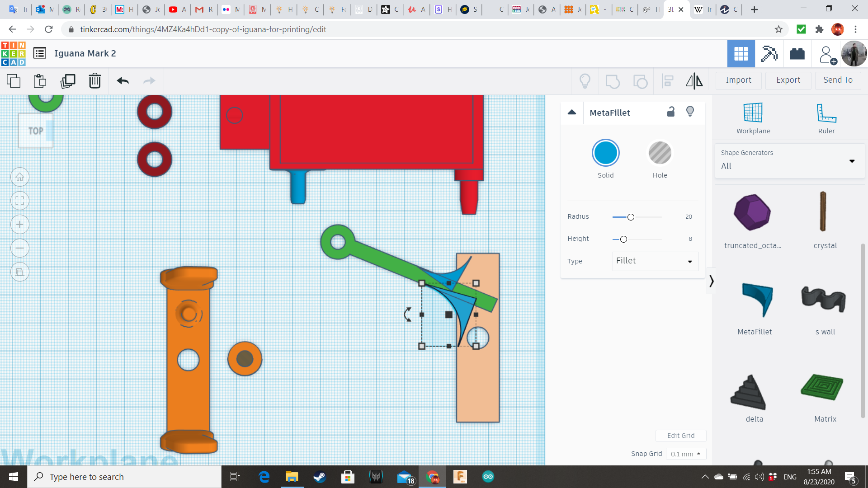The image size is (868, 488).
Task: Click the duplicate object icon
Action: click(x=67, y=80)
